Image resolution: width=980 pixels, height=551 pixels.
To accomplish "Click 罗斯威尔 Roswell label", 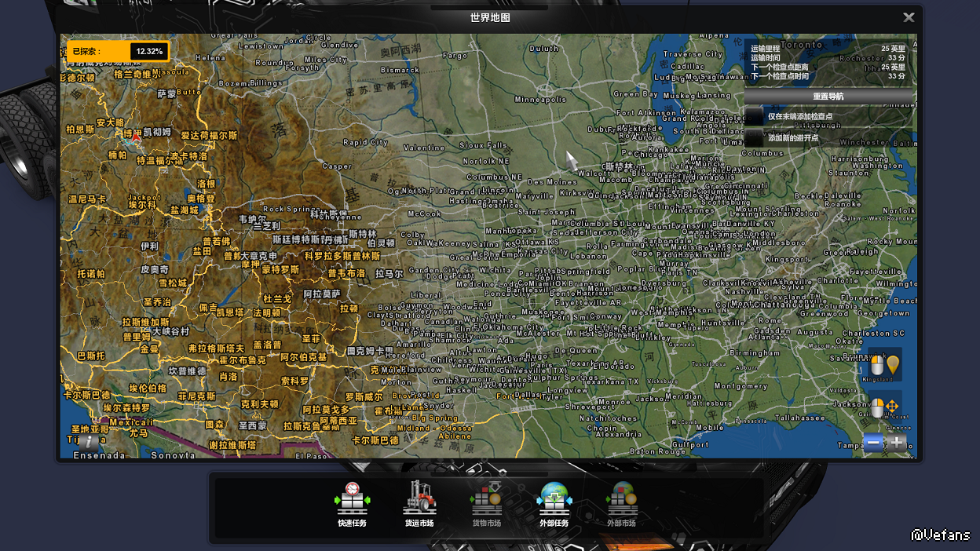I will (364, 397).
